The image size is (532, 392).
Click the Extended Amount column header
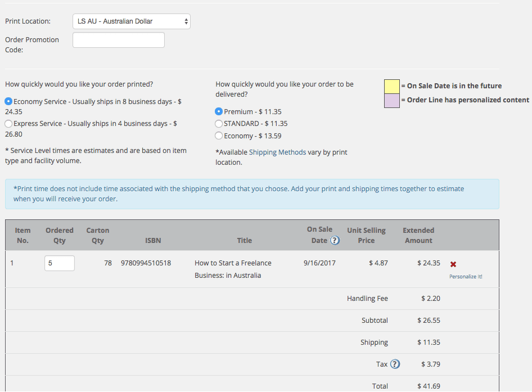[x=418, y=235]
